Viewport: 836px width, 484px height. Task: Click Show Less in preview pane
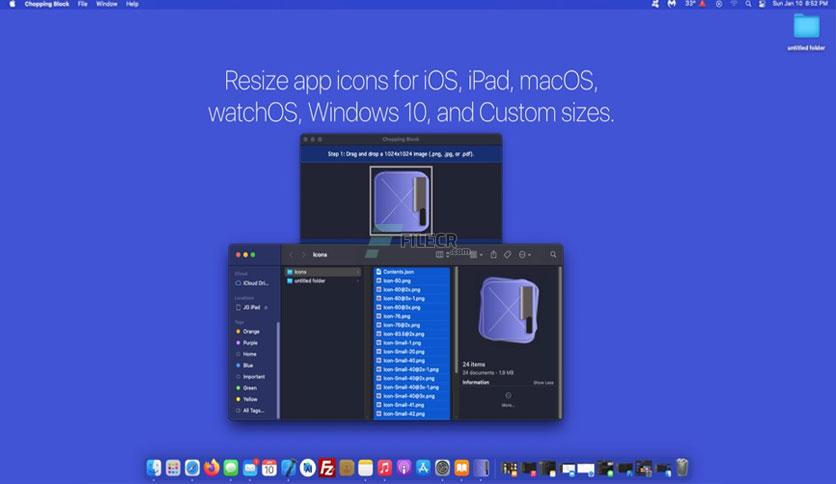pos(543,383)
